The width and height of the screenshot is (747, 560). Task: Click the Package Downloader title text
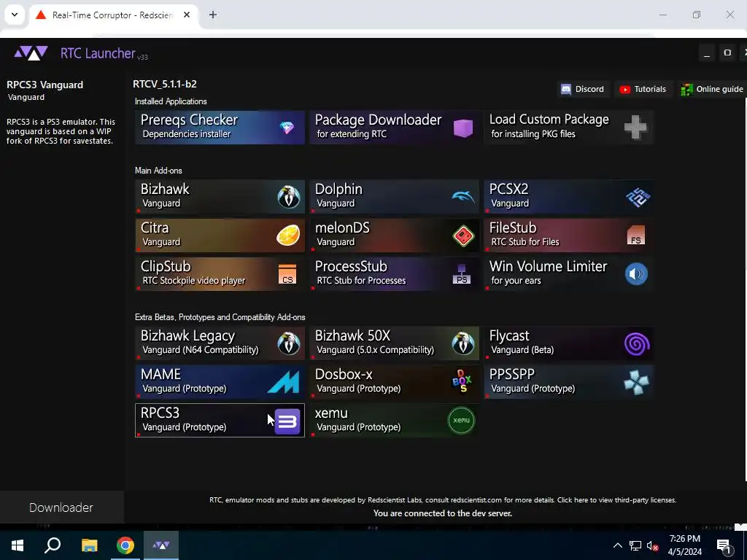pyautogui.click(x=379, y=120)
